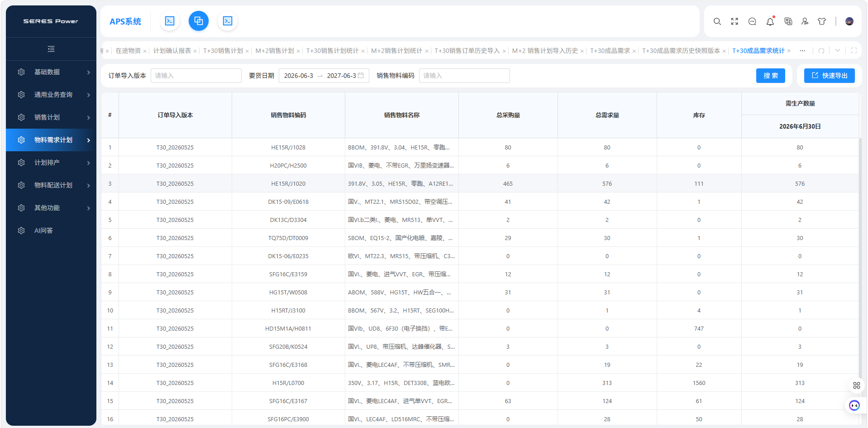Image resolution: width=868 pixels, height=428 pixels.
Task: Open AI问答 menu item
Action: (x=51, y=231)
